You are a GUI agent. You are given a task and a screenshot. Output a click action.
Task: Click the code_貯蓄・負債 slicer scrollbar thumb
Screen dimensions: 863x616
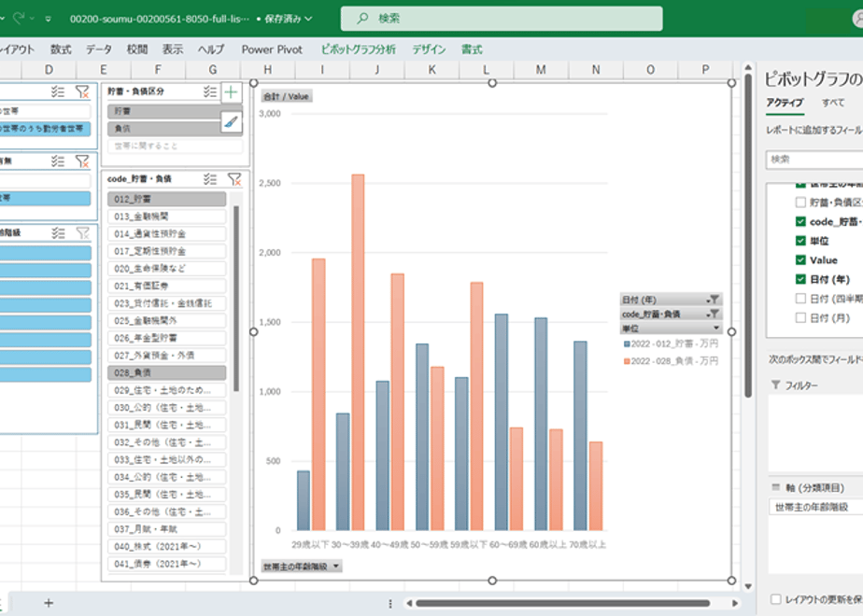[x=236, y=299]
